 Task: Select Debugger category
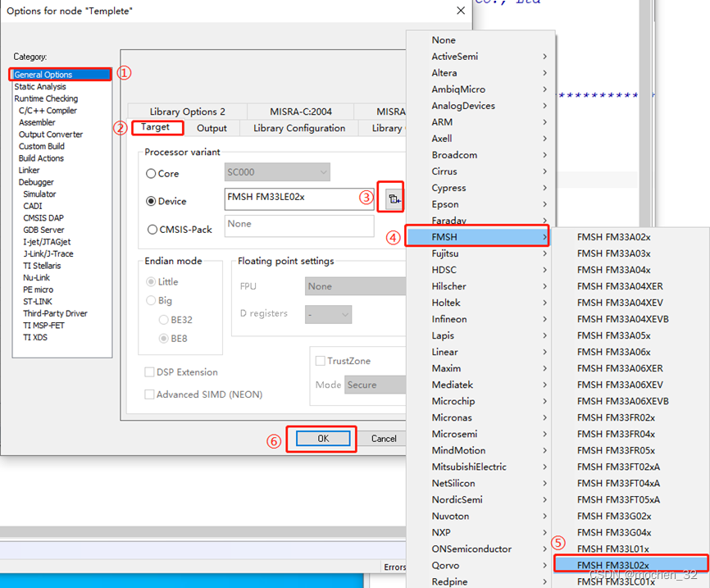point(36,182)
